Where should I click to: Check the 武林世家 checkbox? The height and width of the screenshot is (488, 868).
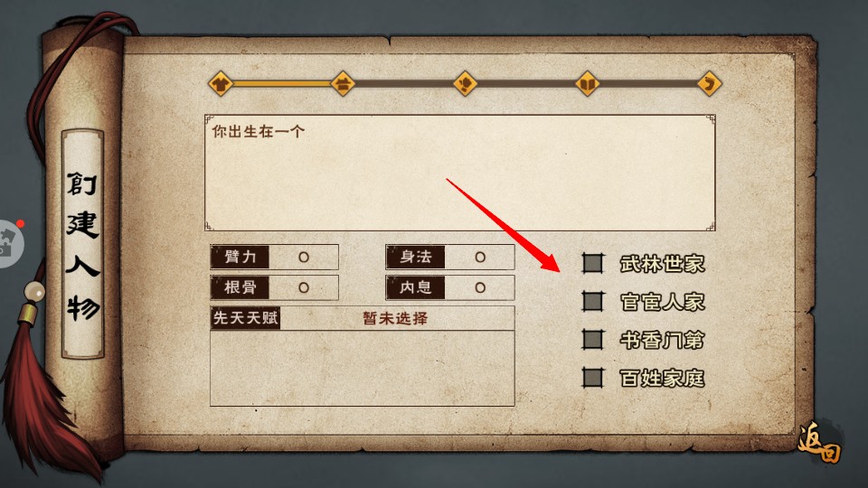(x=593, y=263)
